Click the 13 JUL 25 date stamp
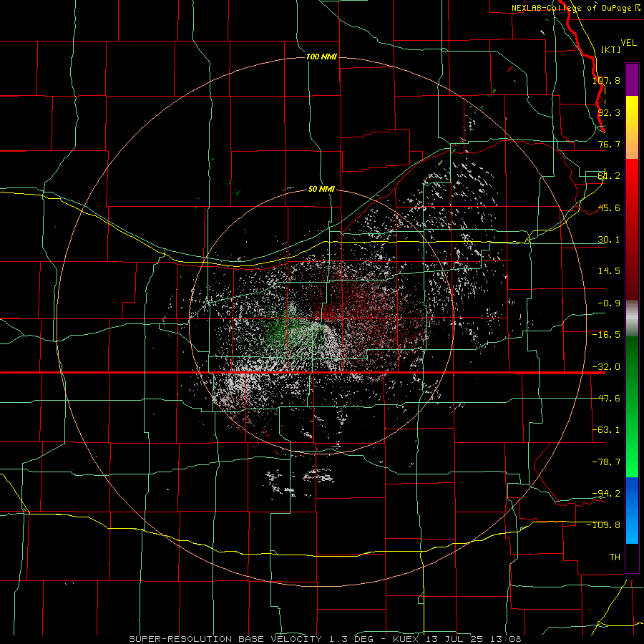Image resolution: width=644 pixels, height=644 pixels. pos(456,639)
